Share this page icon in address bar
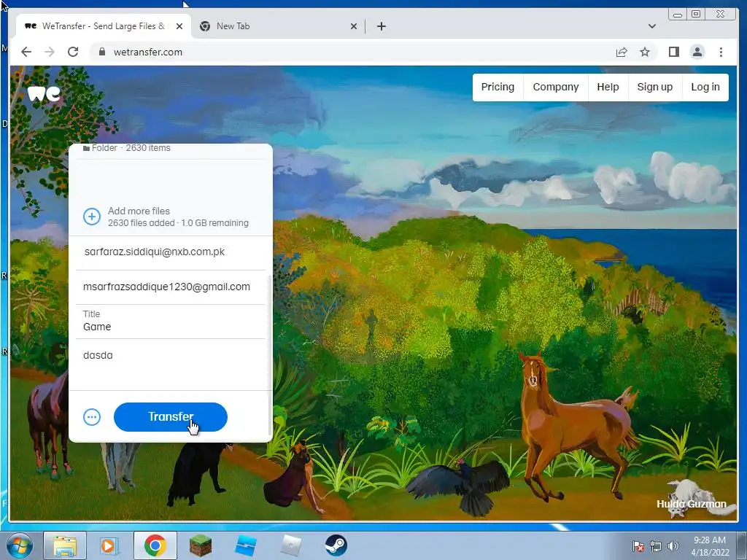This screenshot has height=560, width=747. click(622, 52)
